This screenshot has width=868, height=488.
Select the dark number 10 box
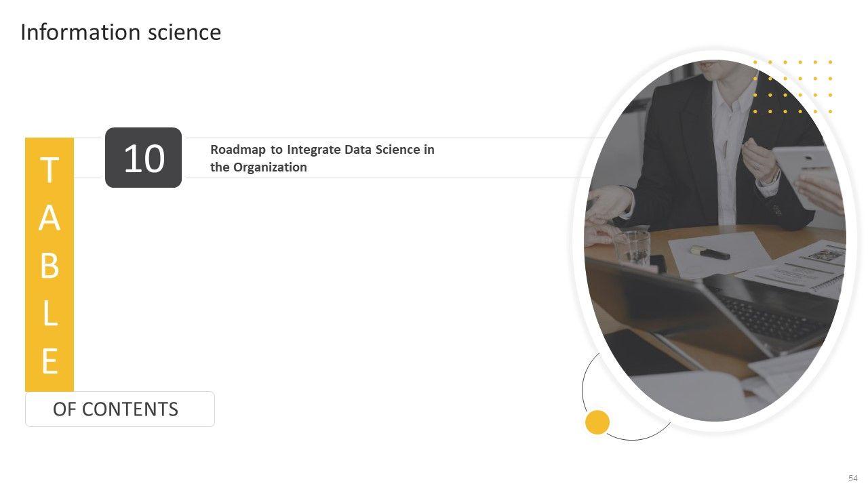[143, 157]
